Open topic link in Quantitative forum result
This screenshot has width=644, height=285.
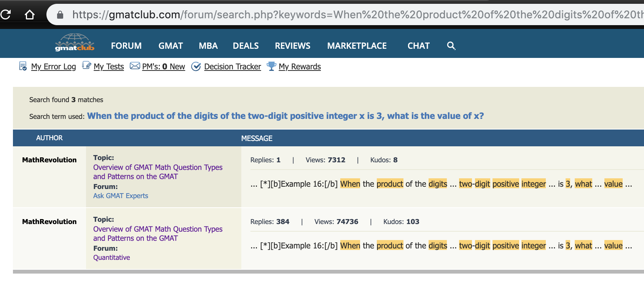pyautogui.click(x=158, y=234)
